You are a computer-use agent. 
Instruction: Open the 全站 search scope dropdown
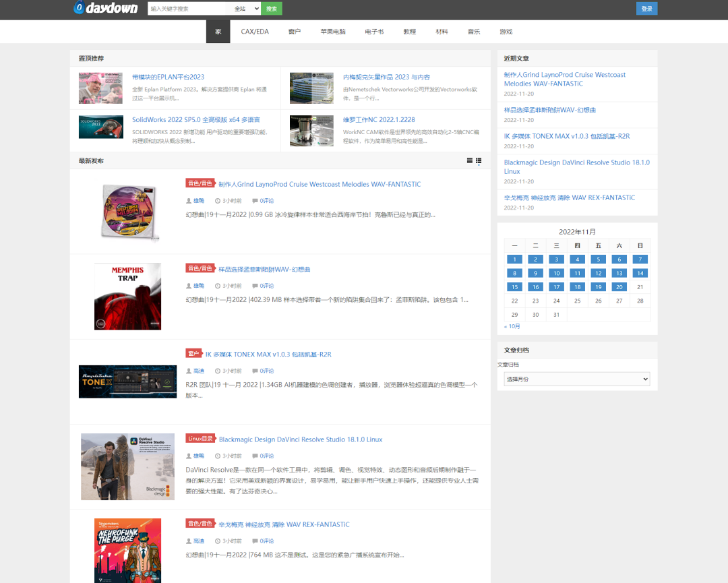click(x=245, y=9)
